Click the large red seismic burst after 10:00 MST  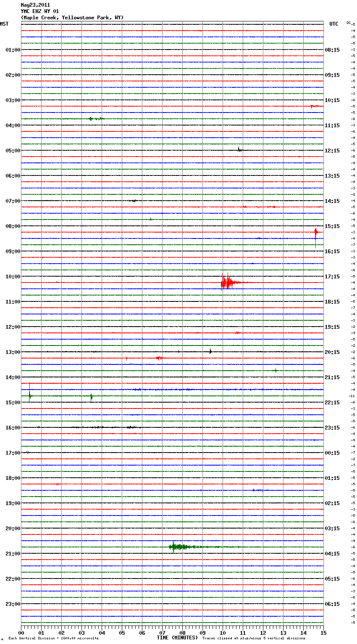pyautogui.click(x=227, y=282)
